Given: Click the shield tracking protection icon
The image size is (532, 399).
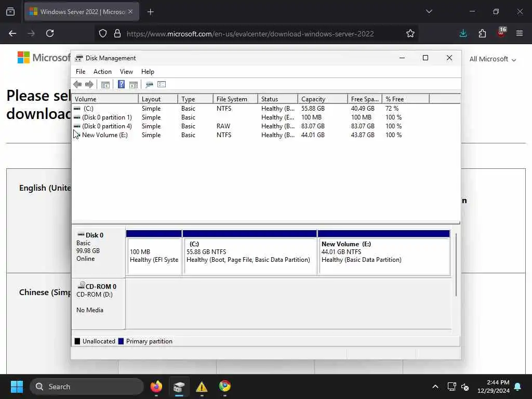Looking at the screenshot, I should (x=103, y=34).
